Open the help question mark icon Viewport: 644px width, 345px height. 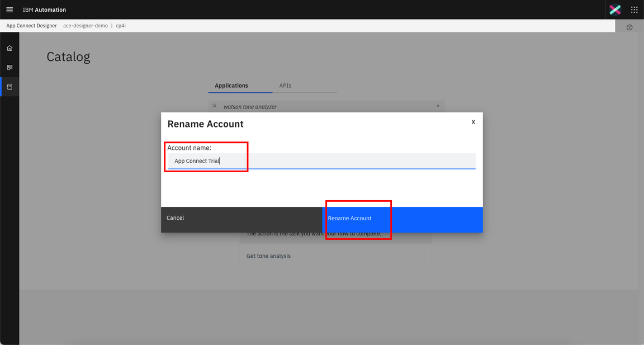[x=629, y=27]
